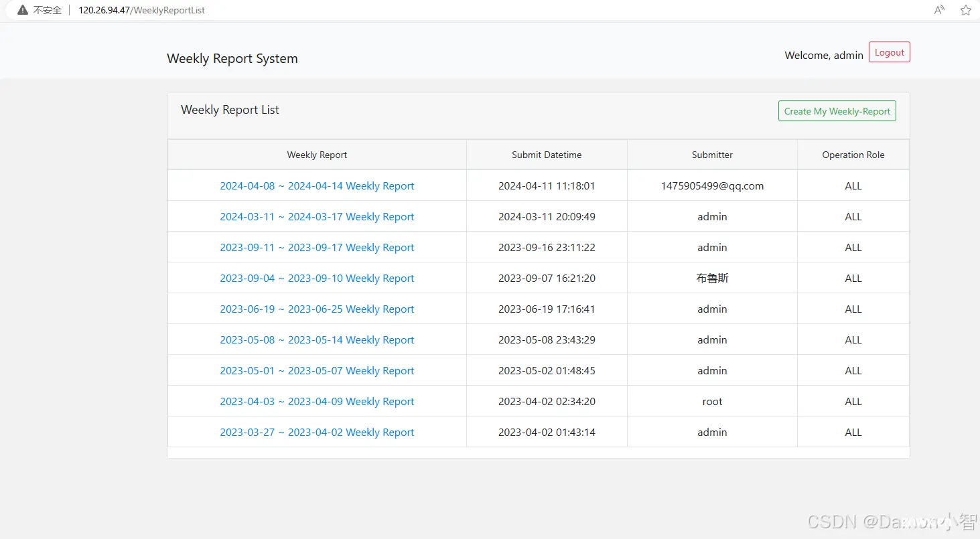Click datetime 2023-05-02 01:48:45
Screen dimensions: 980x539
(547, 371)
